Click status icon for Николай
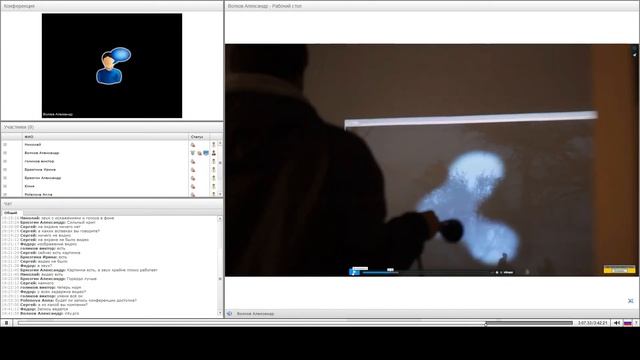The image size is (640, 360). tap(193, 145)
